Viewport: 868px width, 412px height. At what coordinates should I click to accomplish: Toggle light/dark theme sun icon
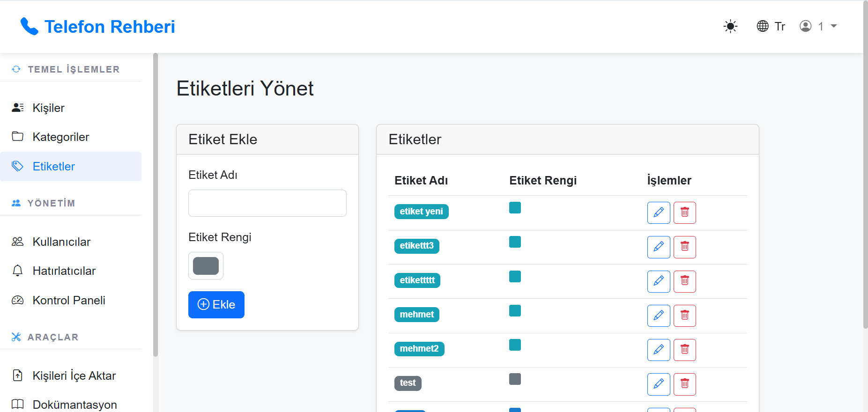[x=730, y=26]
